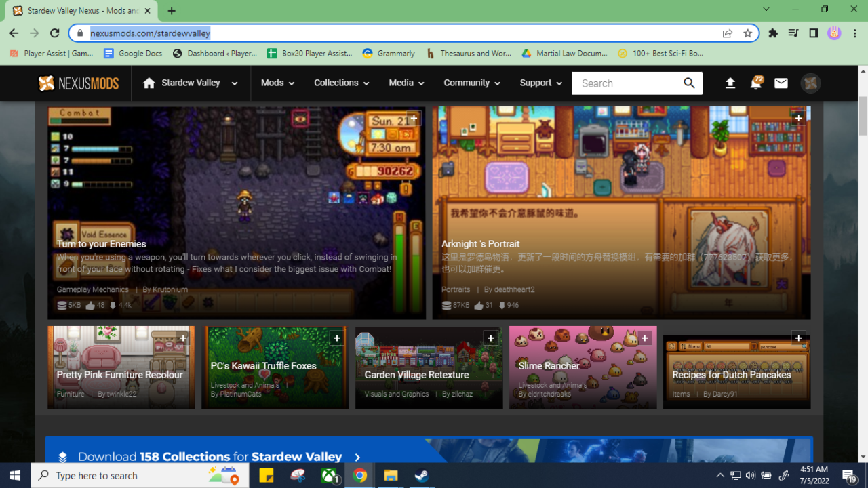Add Slime Rancher mod with plus icon

tap(644, 338)
